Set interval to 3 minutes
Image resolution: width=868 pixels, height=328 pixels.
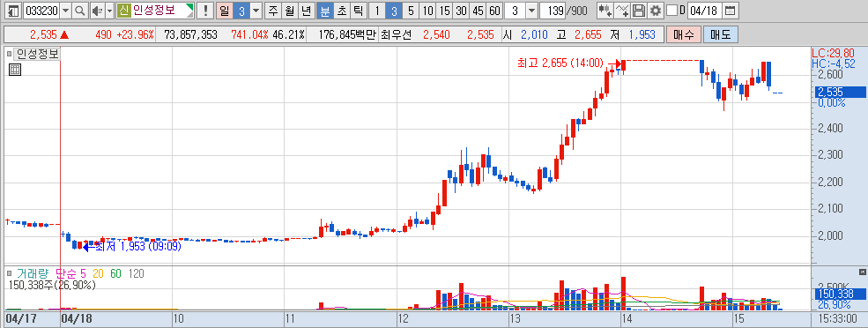[394, 10]
